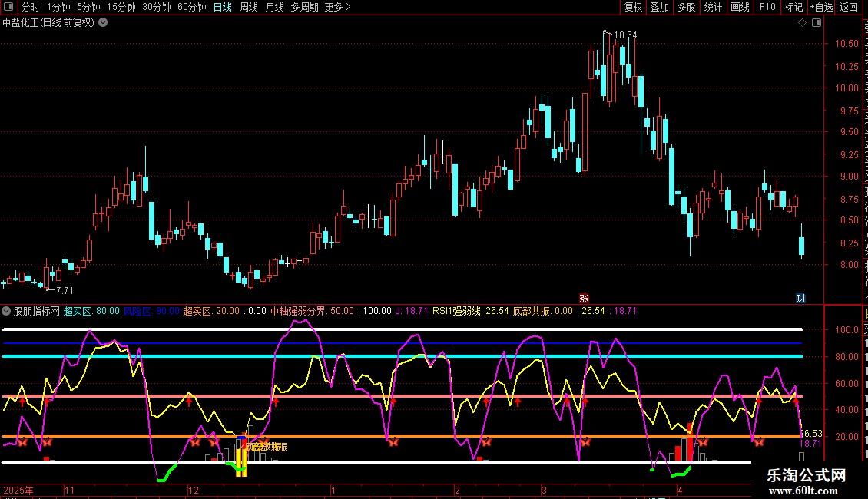Open the 多周期 multi-period view
The image size is (868, 499).
pyautogui.click(x=304, y=7)
